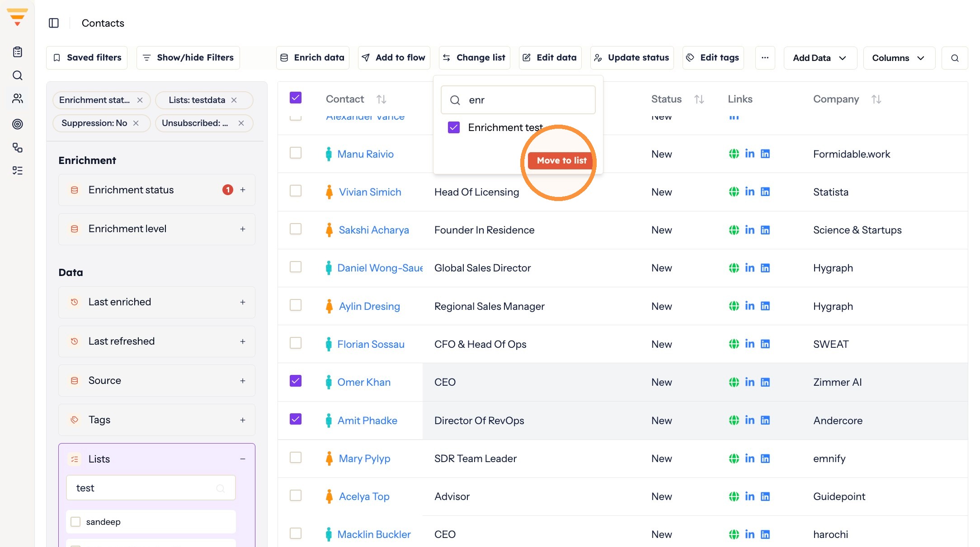Click Update status in toolbar

[631, 58]
